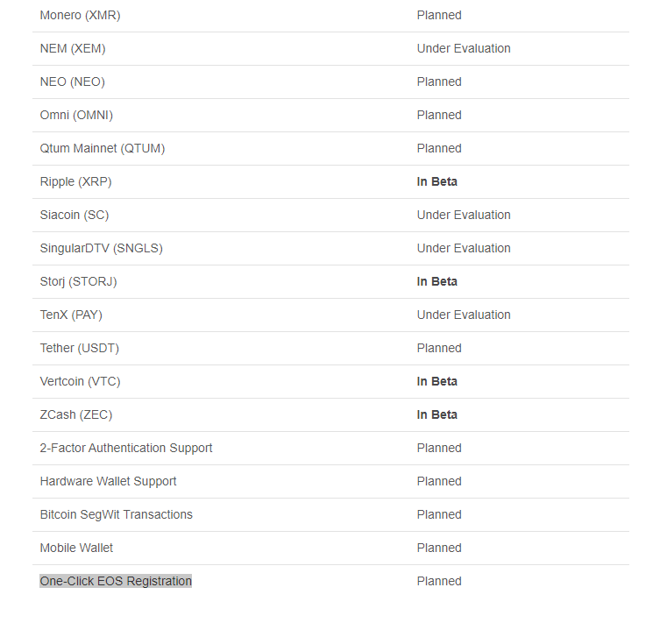This screenshot has height=644, width=660.
Task: Click the Ripple (XRP) entry
Action: coord(75,181)
